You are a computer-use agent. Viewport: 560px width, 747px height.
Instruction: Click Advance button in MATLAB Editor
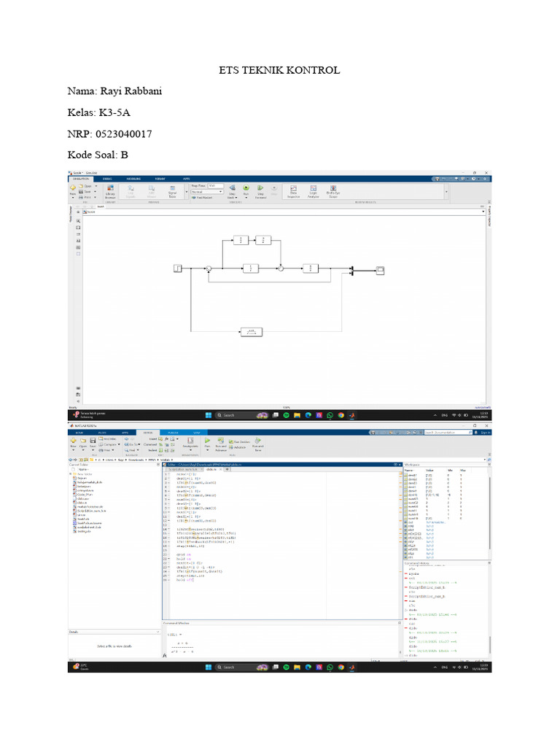[x=238, y=447]
